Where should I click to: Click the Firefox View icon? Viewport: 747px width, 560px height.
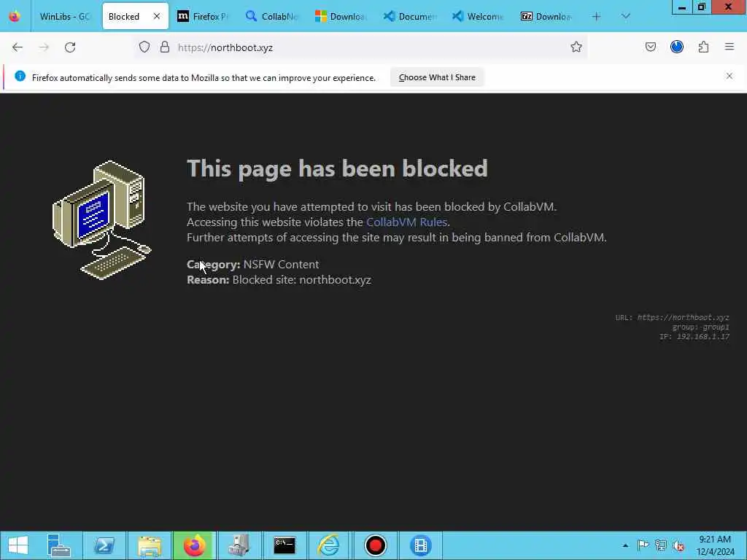pos(15,16)
